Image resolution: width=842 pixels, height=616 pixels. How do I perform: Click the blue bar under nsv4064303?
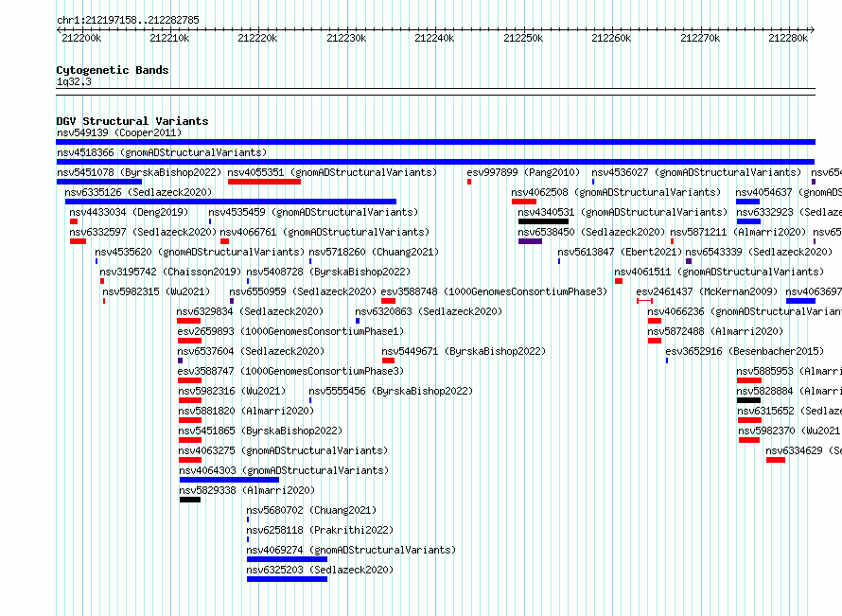(x=229, y=480)
